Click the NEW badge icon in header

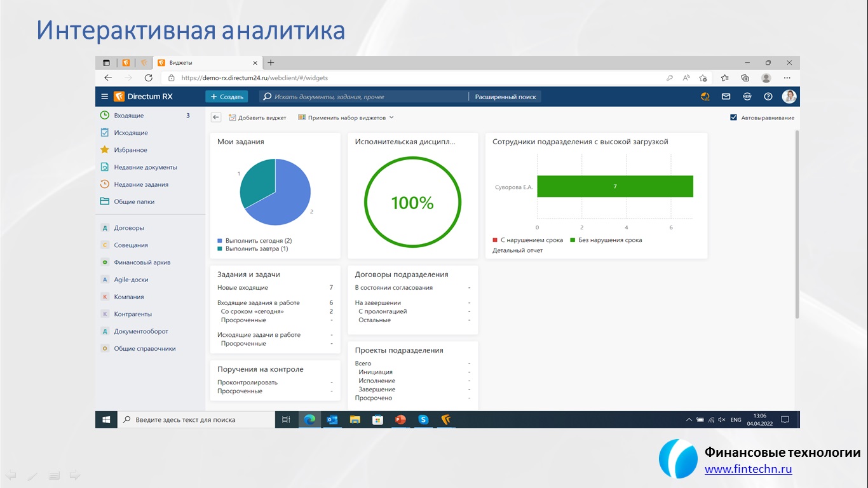click(x=747, y=97)
